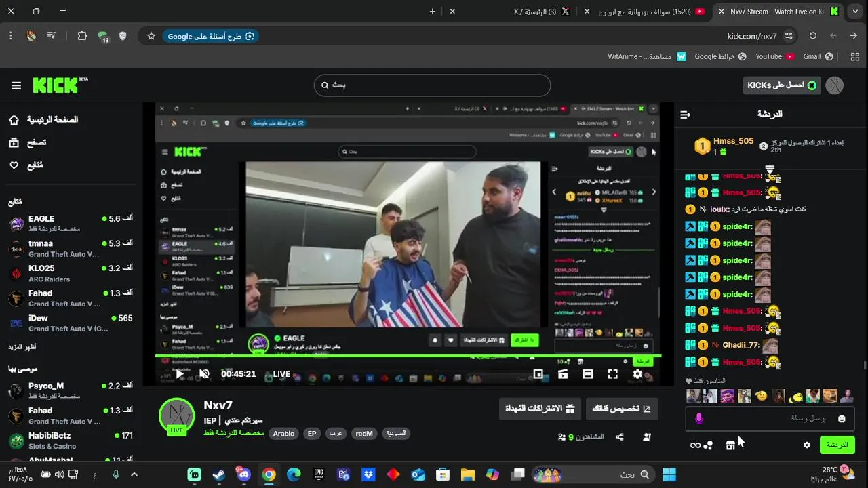This screenshot has height=488, width=868.
Task: Switch to the YouTube browser tab
Action: click(644, 12)
